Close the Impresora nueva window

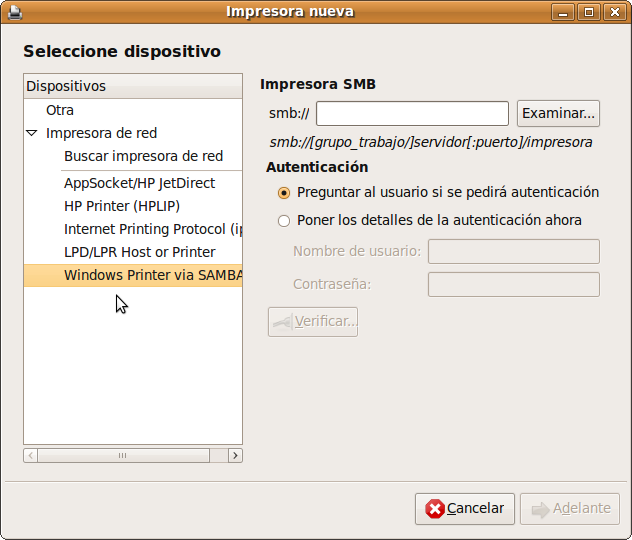click(614, 12)
